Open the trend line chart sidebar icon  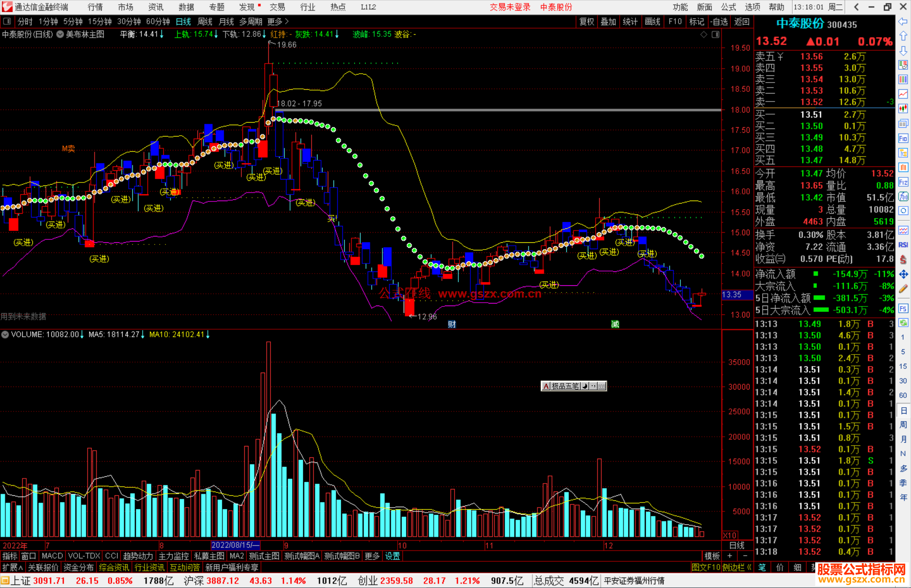[903, 94]
